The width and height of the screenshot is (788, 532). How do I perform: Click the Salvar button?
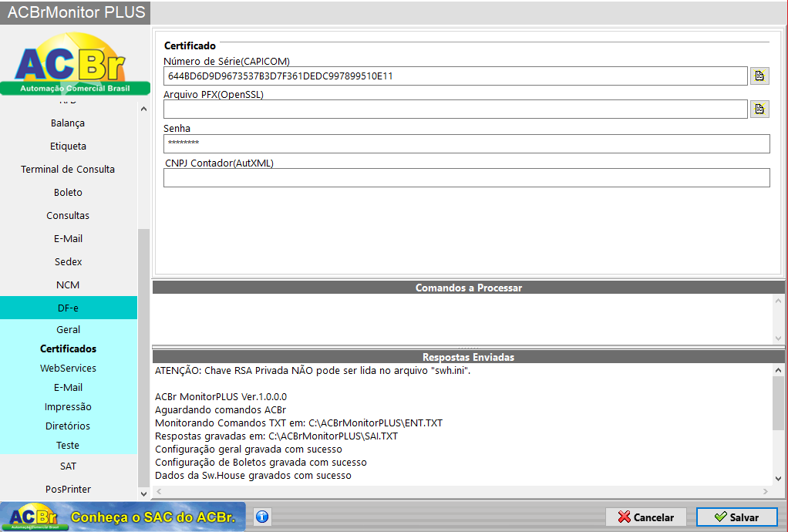pos(736,517)
